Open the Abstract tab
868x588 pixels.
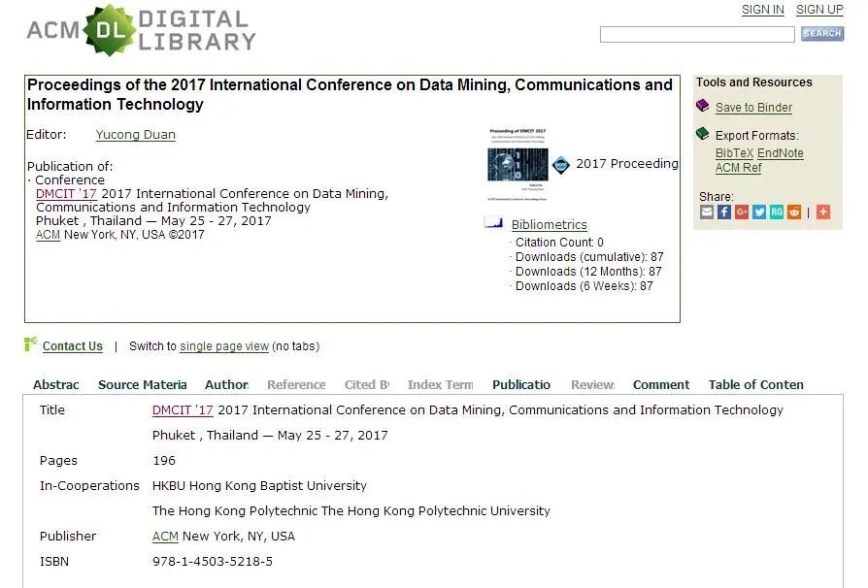(56, 384)
